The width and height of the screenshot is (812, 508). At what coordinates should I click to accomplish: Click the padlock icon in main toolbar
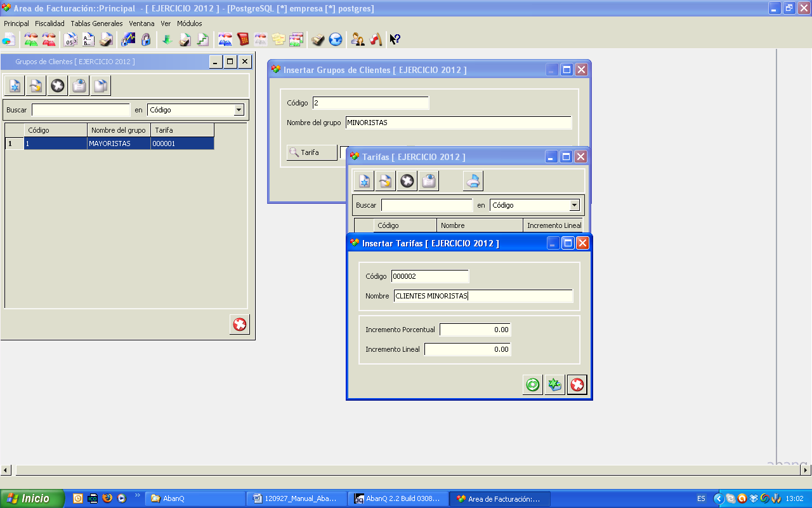pyautogui.click(x=146, y=39)
